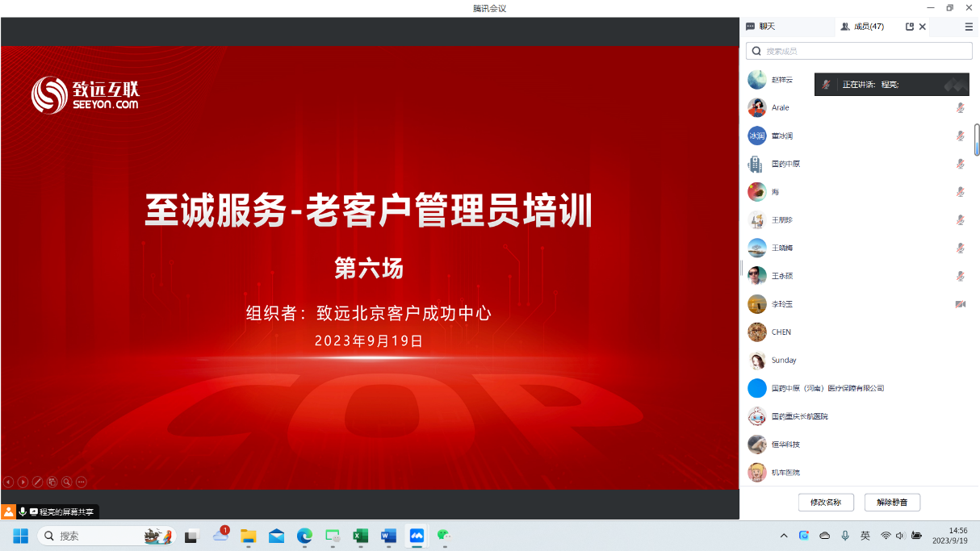Click the members list vertical scrollbar
Screen dimensions: 980x551
977,140
